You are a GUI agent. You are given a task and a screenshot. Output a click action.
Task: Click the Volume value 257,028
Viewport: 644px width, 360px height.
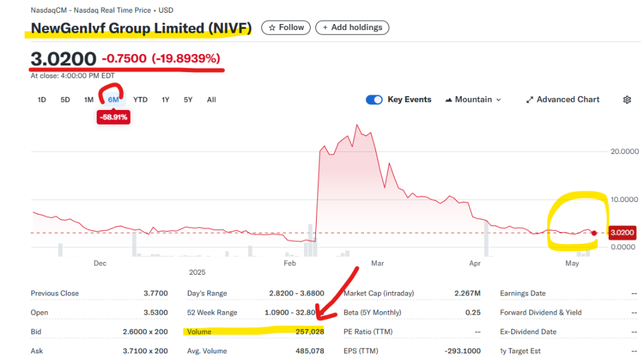[310, 332]
